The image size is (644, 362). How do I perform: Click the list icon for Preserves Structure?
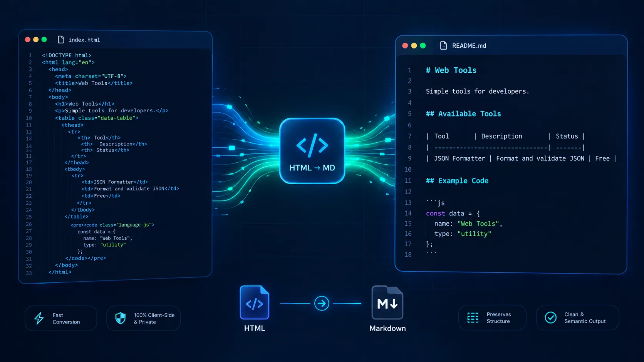[473, 318]
